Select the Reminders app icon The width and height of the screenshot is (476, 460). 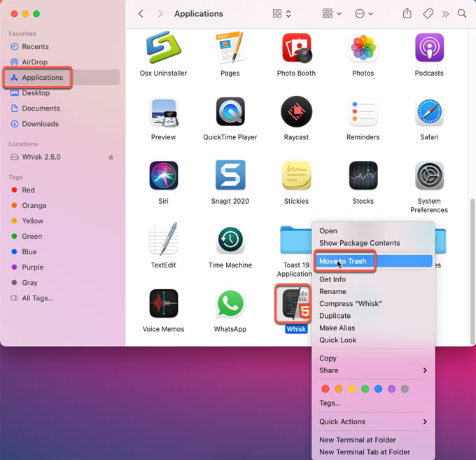pos(363,112)
